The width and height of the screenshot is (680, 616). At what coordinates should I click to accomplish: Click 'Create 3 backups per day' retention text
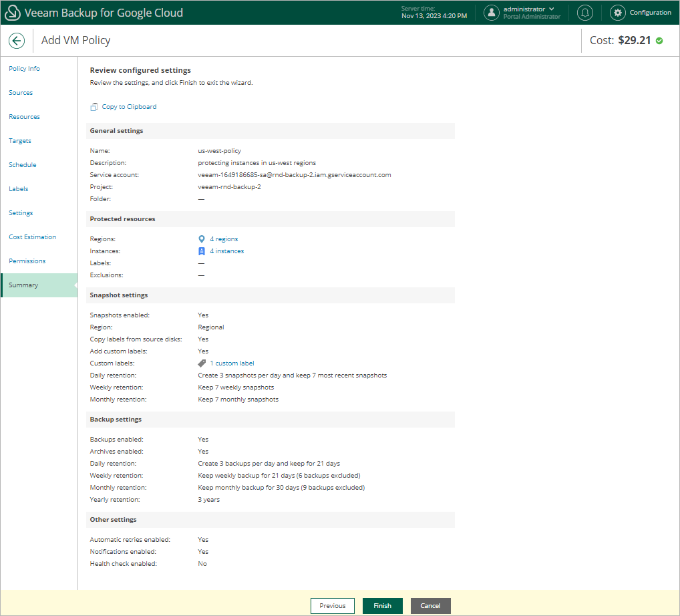click(x=269, y=464)
